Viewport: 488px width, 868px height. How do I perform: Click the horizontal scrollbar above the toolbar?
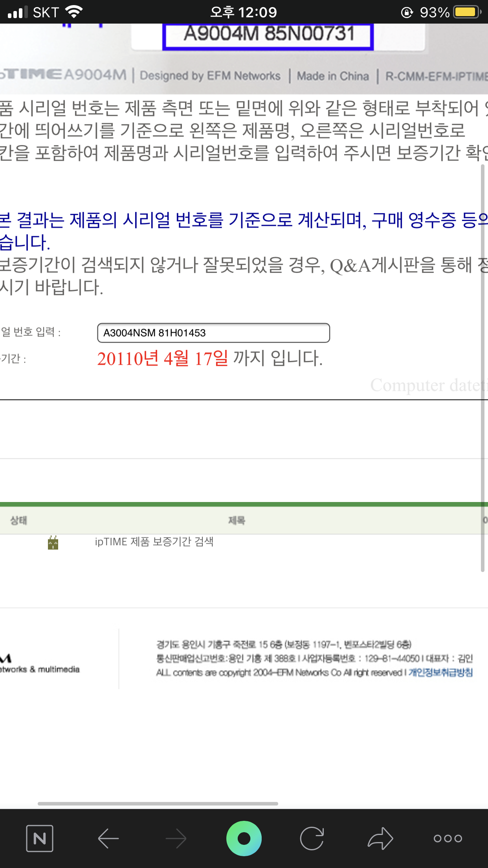point(158,804)
